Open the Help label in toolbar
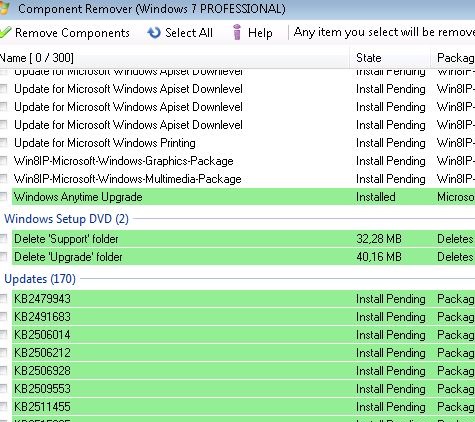This screenshot has width=475, height=422. tap(260, 33)
